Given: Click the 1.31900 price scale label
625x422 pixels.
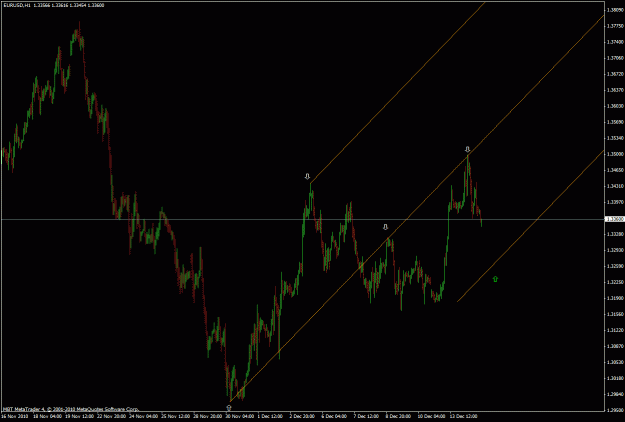Looking at the screenshot, I should point(615,298).
